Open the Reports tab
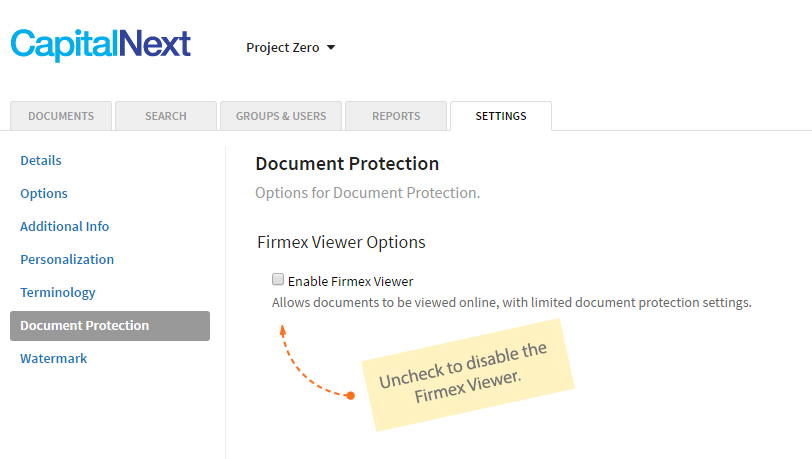 (x=396, y=116)
